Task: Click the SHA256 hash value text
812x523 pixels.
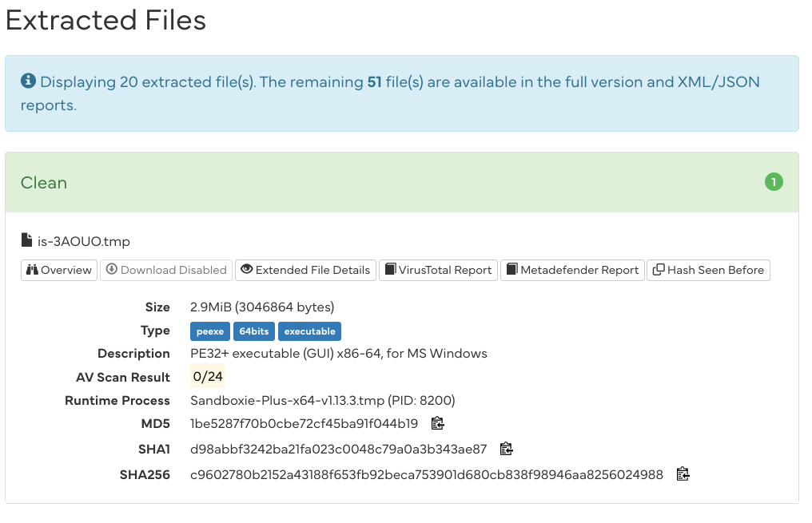Action: (427, 474)
